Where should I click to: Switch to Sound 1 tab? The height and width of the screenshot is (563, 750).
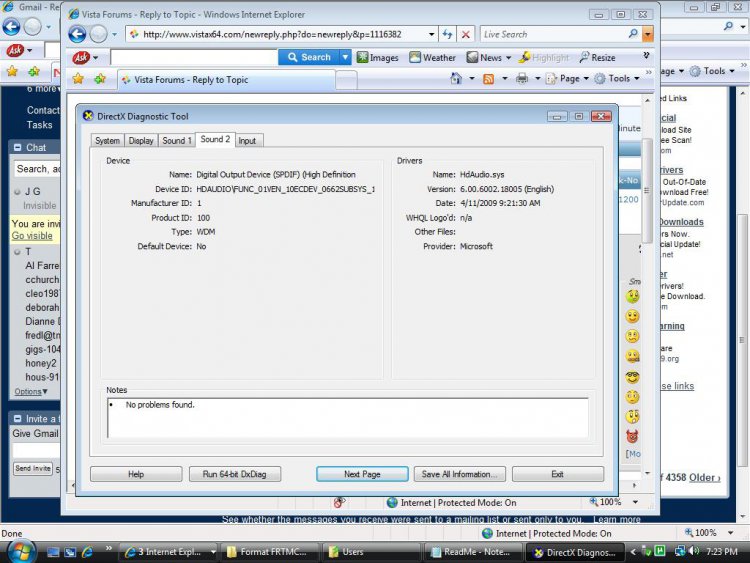(x=176, y=141)
